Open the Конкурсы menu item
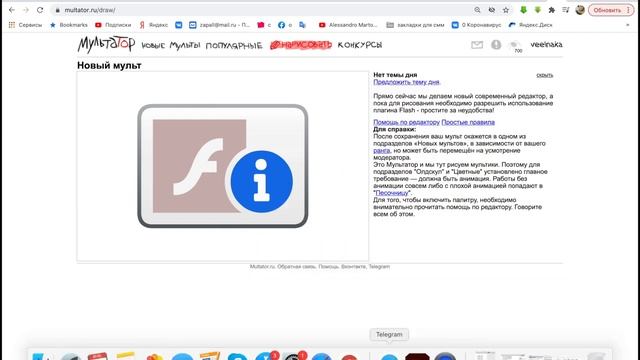 [360, 45]
